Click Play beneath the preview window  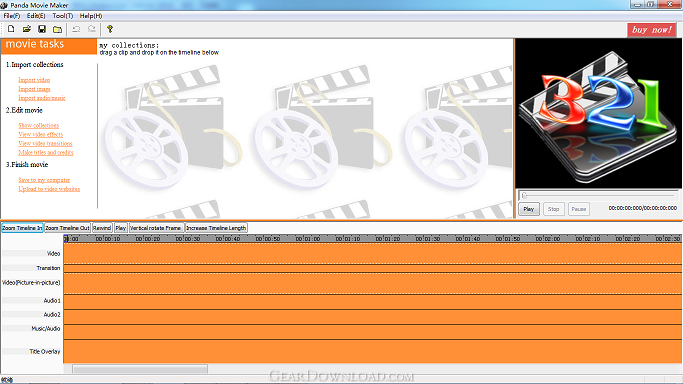tap(529, 209)
